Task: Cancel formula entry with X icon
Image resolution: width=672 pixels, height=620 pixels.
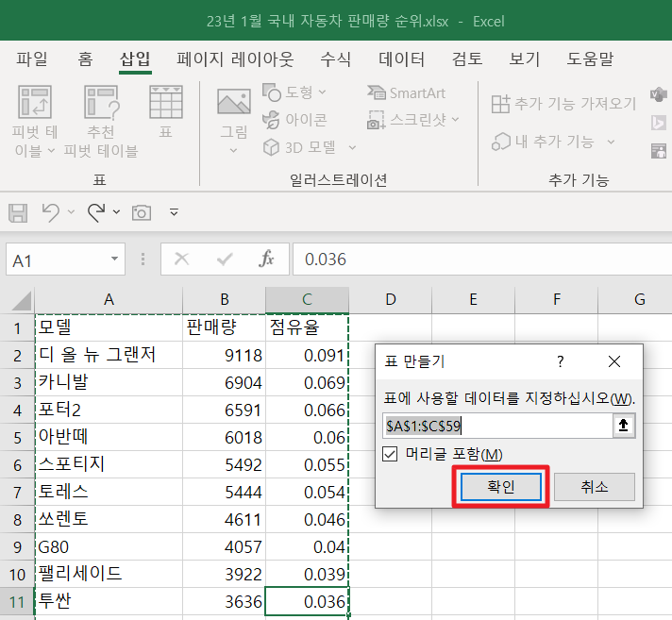Action: [x=182, y=259]
